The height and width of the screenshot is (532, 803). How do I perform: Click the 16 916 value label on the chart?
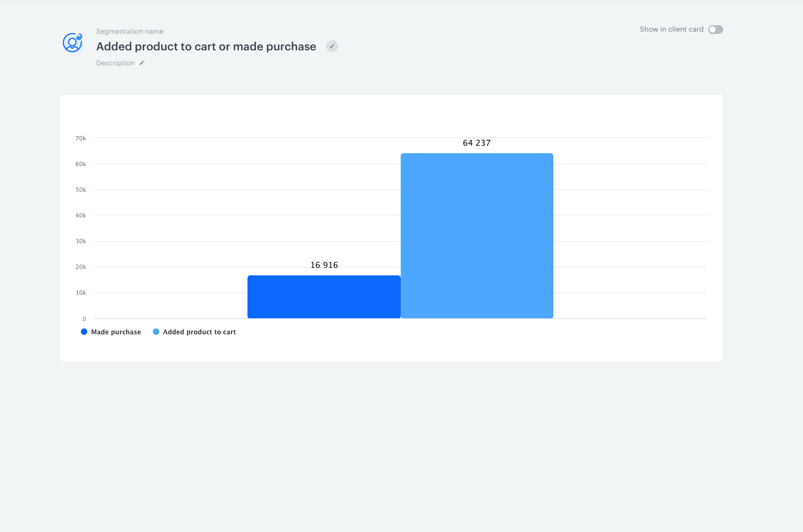click(x=324, y=265)
